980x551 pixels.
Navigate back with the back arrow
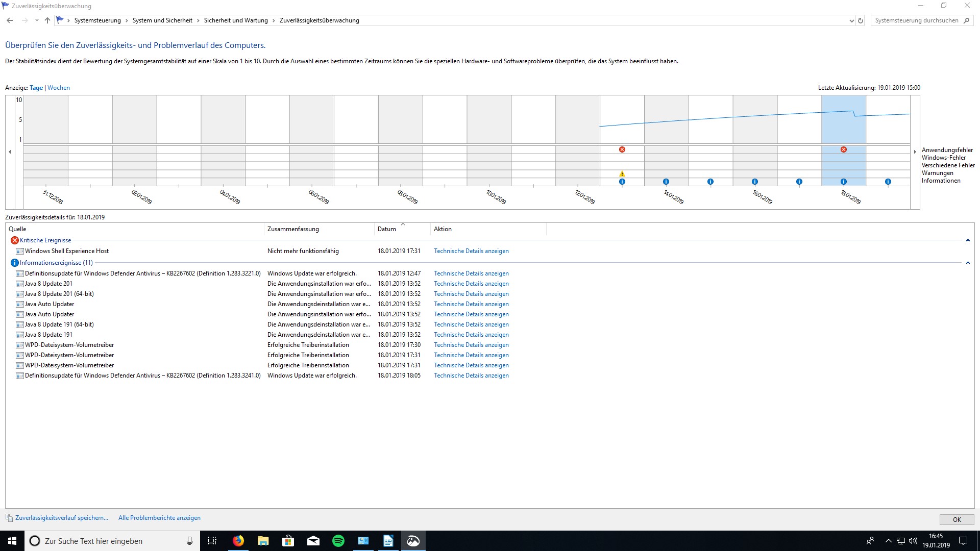click(10, 20)
